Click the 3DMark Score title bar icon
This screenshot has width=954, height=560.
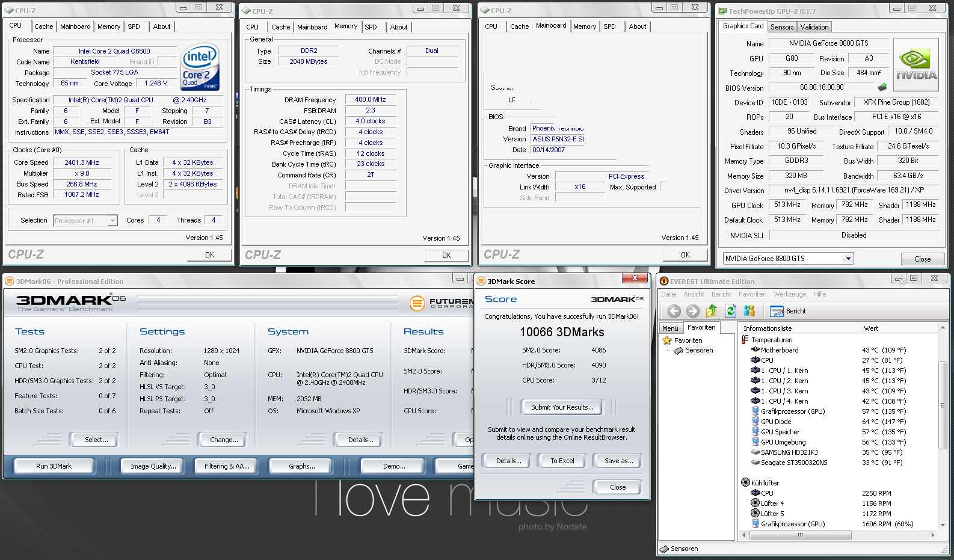(x=481, y=281)
